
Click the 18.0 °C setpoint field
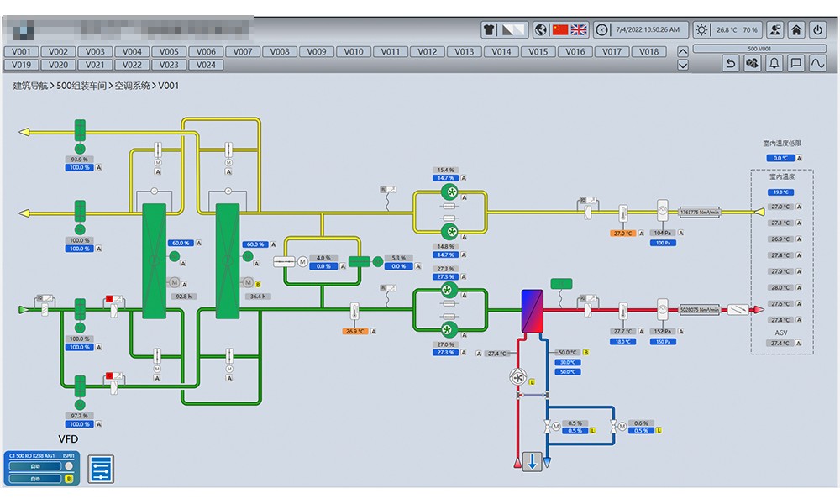[x=622, y=342]
